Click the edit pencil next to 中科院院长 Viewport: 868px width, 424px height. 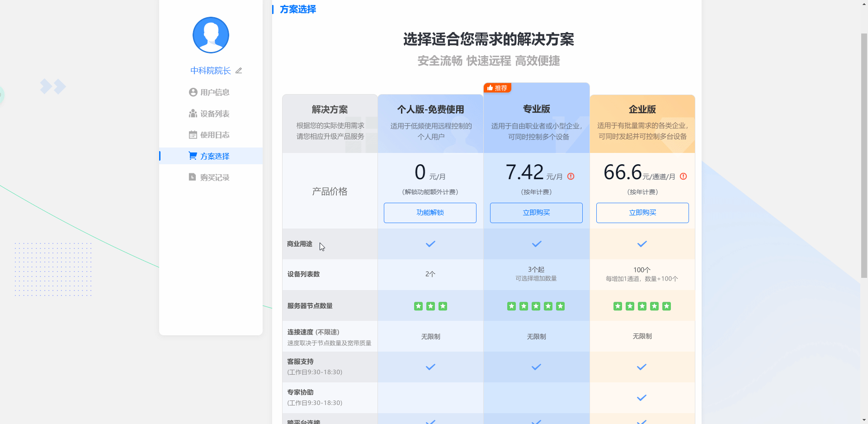point(239,71)
